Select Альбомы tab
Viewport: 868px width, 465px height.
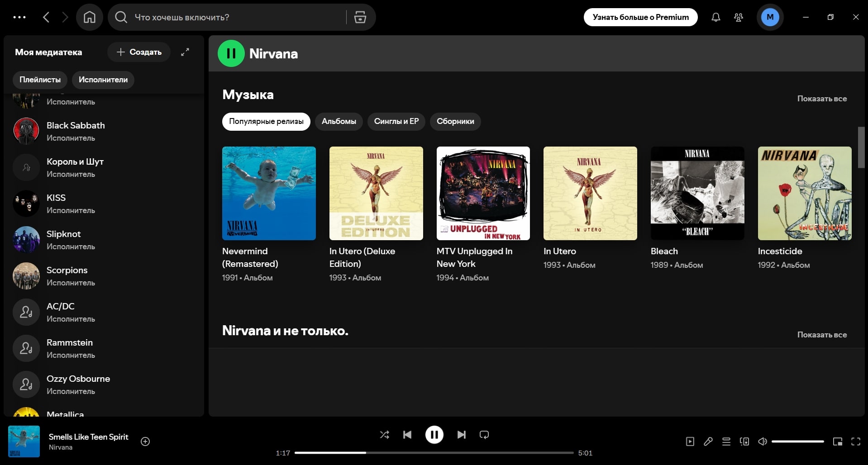pos(339,121)
